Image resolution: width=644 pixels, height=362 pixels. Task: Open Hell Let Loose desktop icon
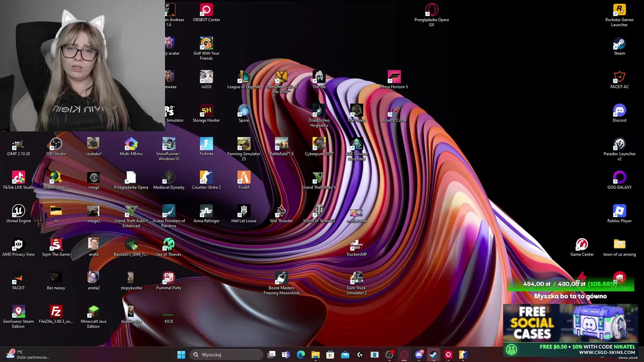(x=244, y=215)
